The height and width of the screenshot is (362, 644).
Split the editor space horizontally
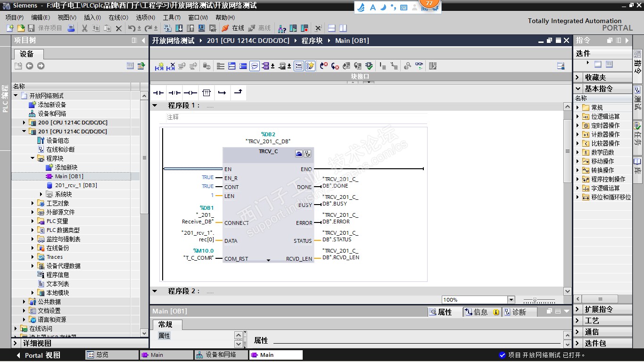332,28
